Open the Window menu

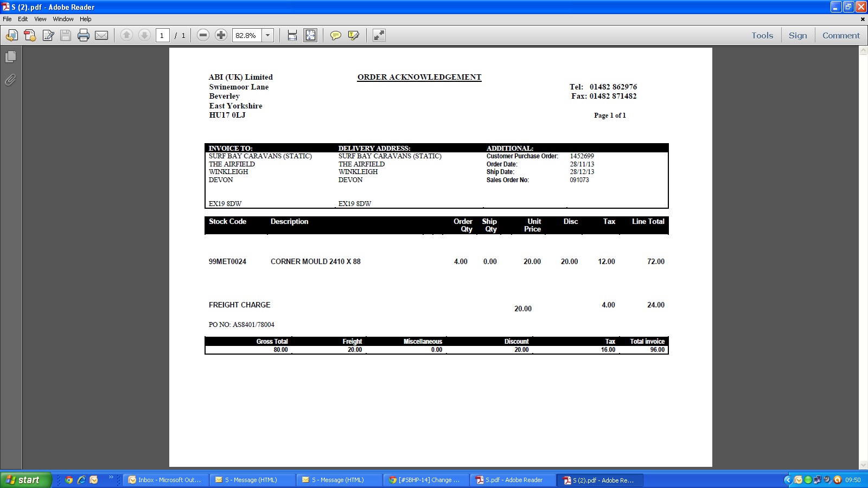point(63,19)
